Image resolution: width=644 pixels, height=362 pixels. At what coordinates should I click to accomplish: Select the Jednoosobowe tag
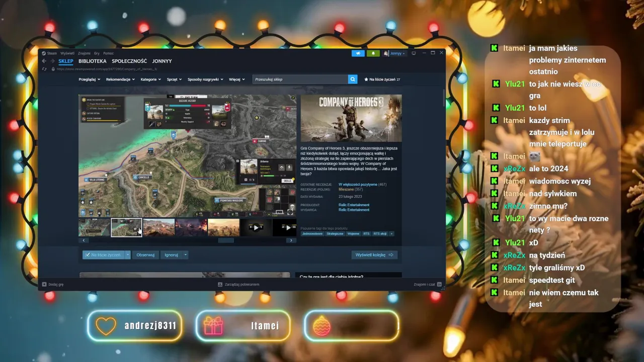click(312, 234)
